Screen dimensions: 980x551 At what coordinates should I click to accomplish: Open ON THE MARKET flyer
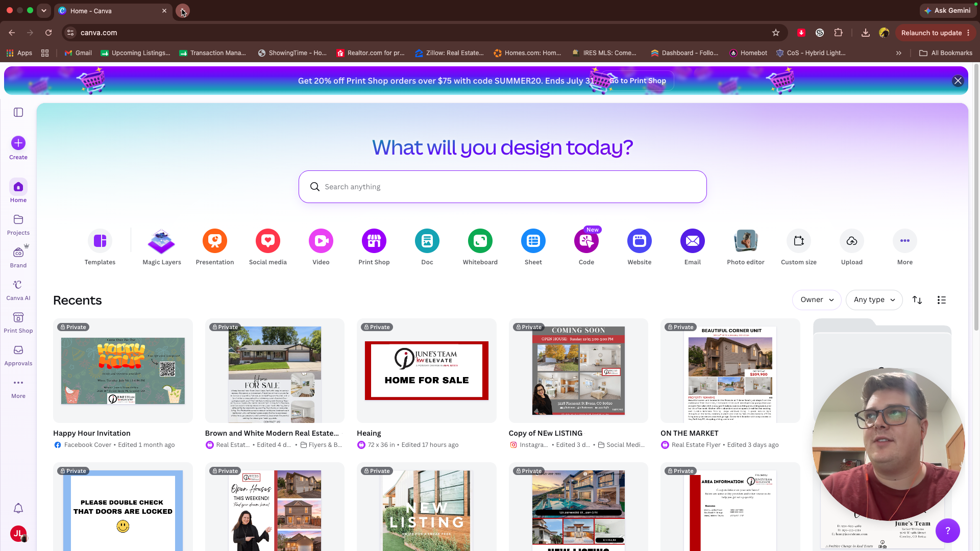point(730,371)
